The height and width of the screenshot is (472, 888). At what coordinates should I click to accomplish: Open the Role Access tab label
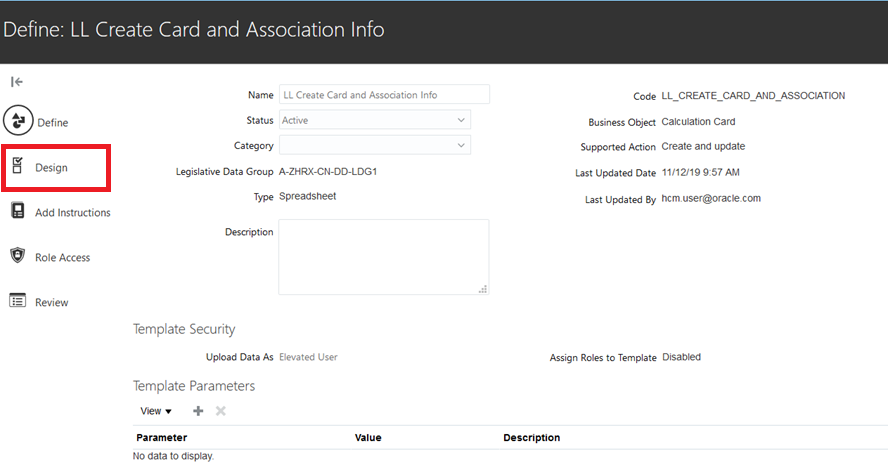pos(63,258)
